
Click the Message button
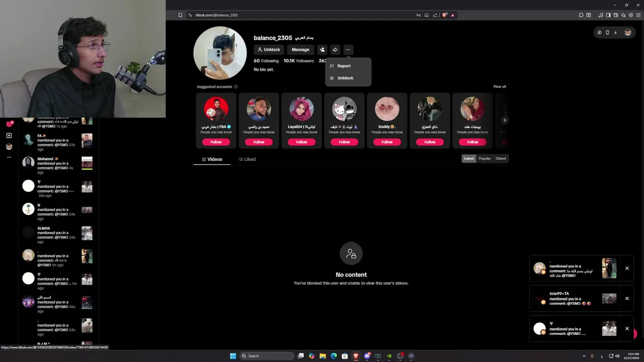click(300, 50)
